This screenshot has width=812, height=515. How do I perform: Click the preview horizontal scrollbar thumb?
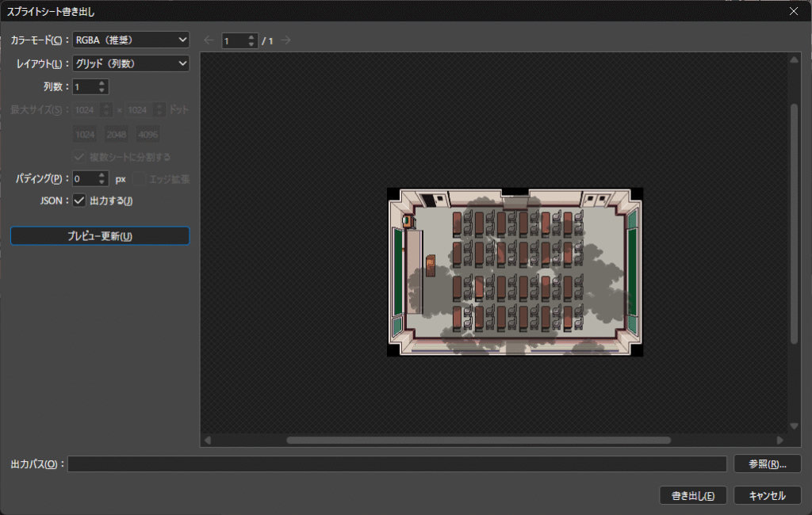pos(478,440)
